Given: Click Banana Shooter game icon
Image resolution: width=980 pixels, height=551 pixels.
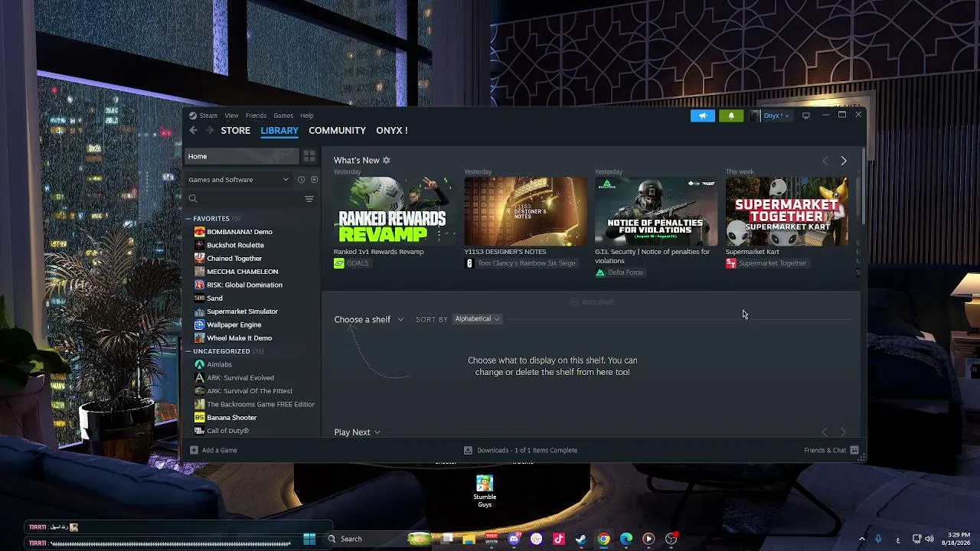Looking at the screenshot, I should 199,418.
